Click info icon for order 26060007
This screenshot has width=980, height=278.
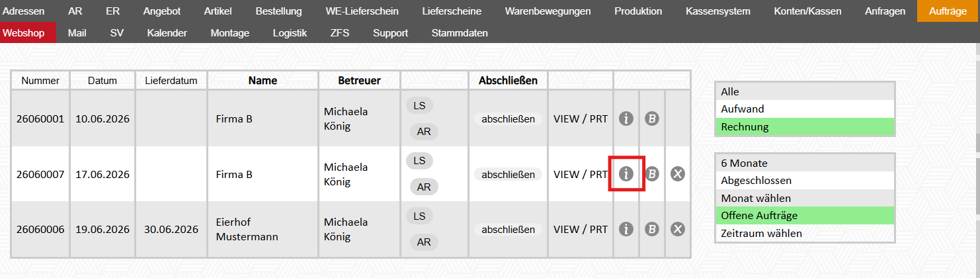tap(626, 174)
